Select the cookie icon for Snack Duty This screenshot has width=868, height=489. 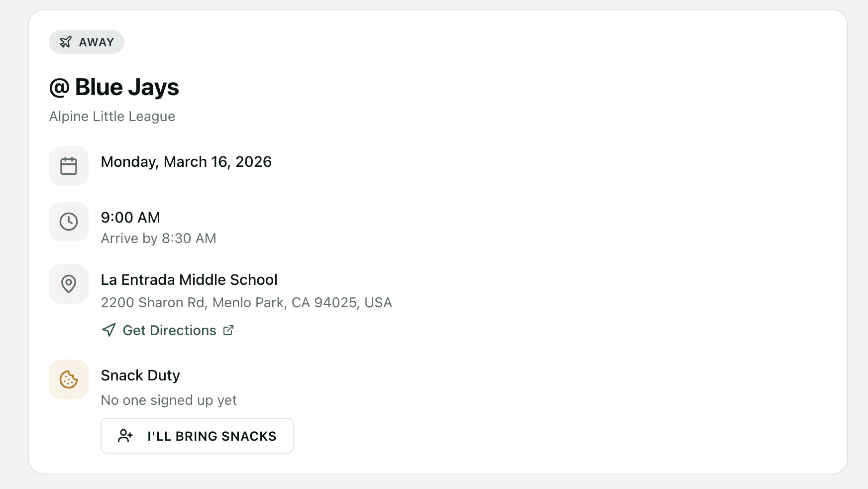68,379
